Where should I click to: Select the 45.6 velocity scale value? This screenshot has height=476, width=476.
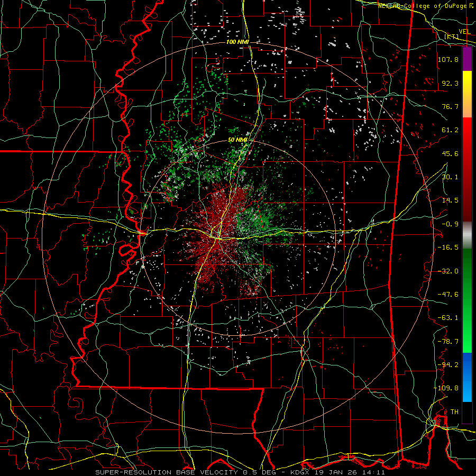[450, 153]
